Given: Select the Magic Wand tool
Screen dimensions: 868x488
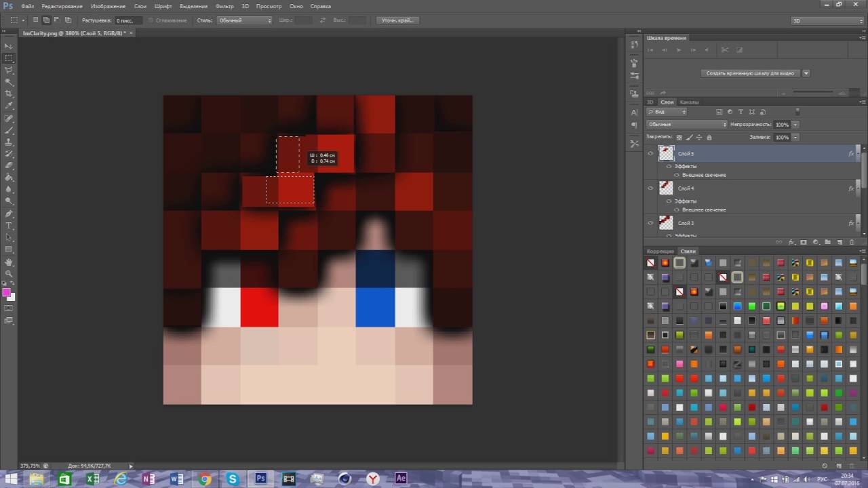Looking at the screenshot, I should click(9, 81).
